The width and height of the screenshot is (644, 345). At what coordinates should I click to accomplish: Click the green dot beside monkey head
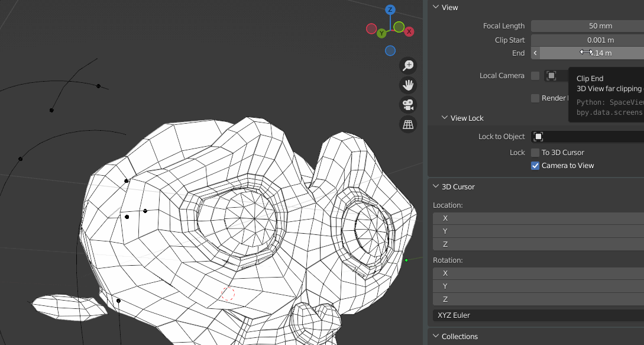tap(407, 260)
